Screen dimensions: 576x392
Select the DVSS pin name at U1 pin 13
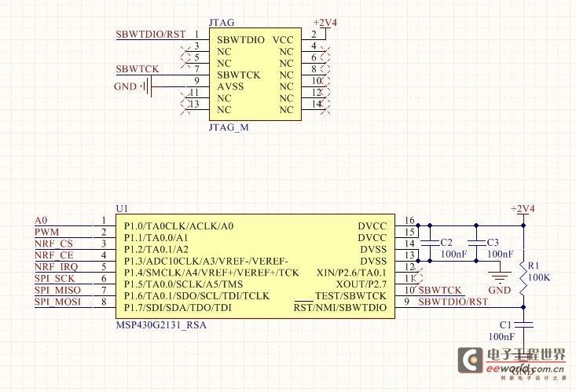pos(373,262)
